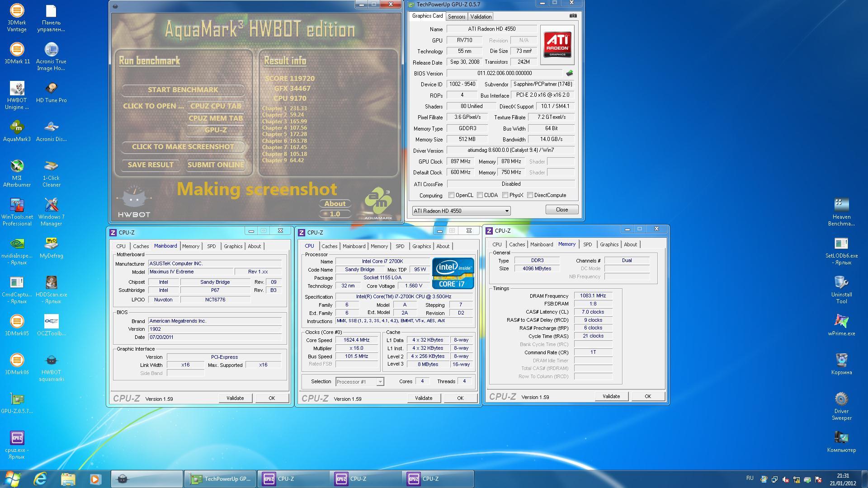Click CPUZ MEM TAB button
The height and width of the screenshot is (488, 868).
click(x=216, y=118)
